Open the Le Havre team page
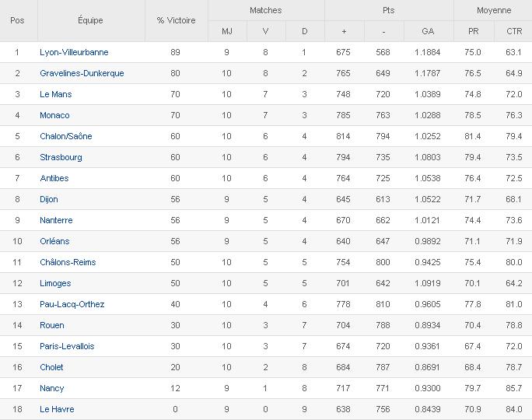The height and width of the screenshot is (420, 532). [x=57, y=409]
